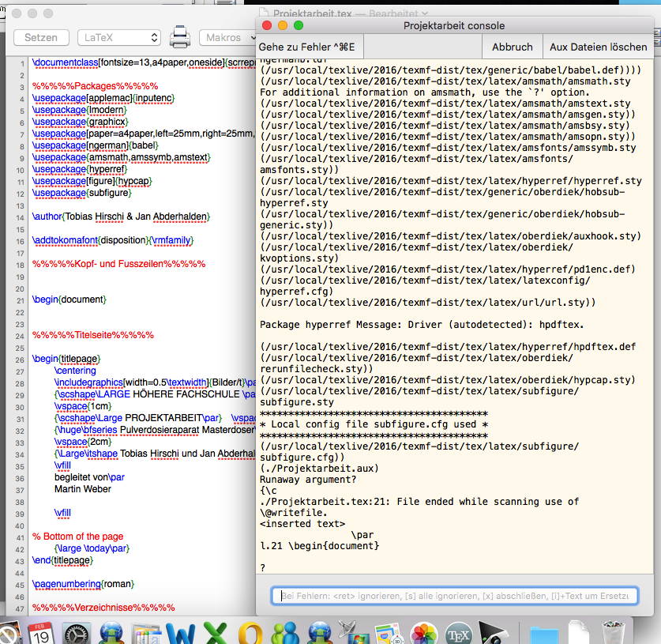This screenshot has height=644, width=661.
Task: Click the \usepackage{lmodern} line
Action: (79, 110)
